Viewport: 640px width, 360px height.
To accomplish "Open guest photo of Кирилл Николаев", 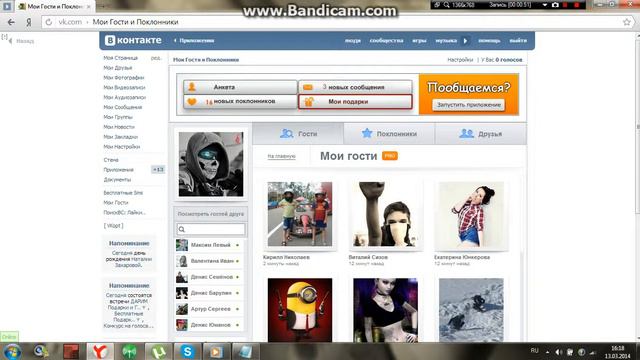I will tap(300, 214).
